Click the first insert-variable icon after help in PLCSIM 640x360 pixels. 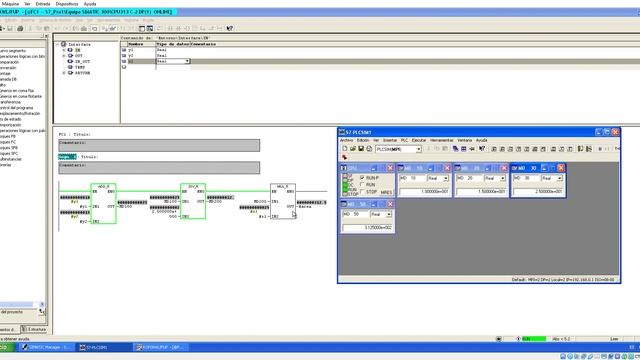pyautogui.click(x=494, y=149)
